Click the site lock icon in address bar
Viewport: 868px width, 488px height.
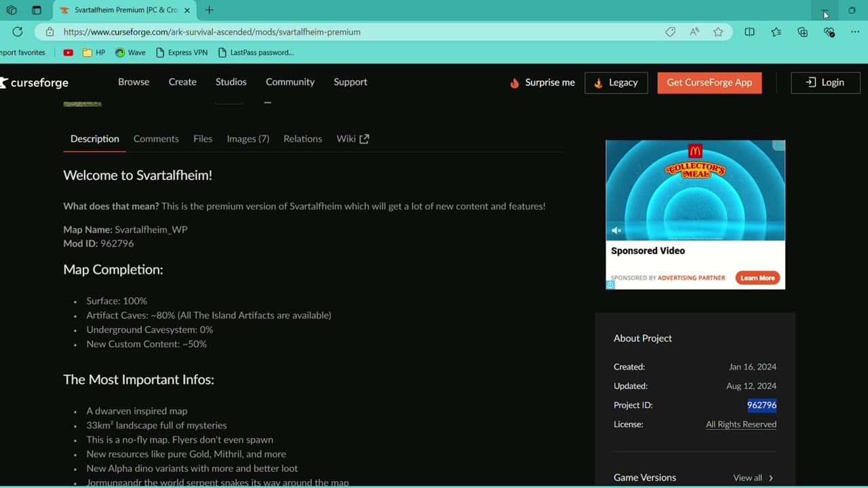pos(50,32)
